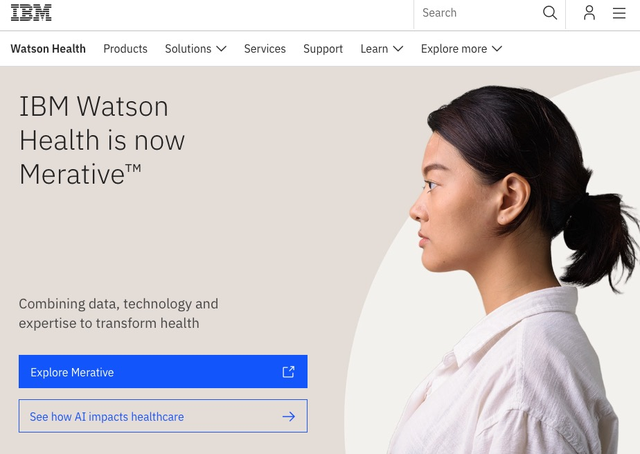Click See how AI impacts healthcare button
Viewport: 640px width, 454px height.
tap(163, 416)
